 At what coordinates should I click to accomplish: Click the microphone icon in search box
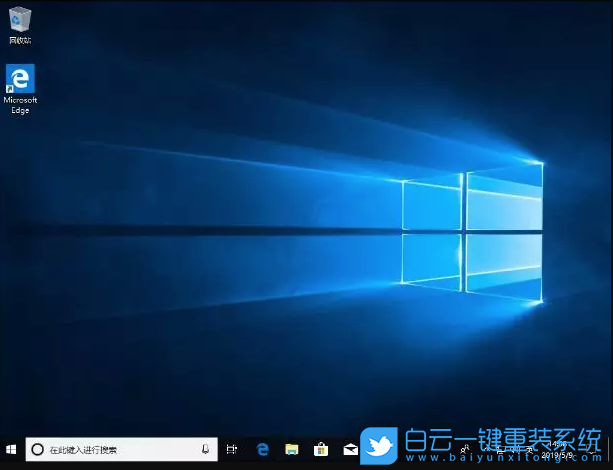[205, 449]
